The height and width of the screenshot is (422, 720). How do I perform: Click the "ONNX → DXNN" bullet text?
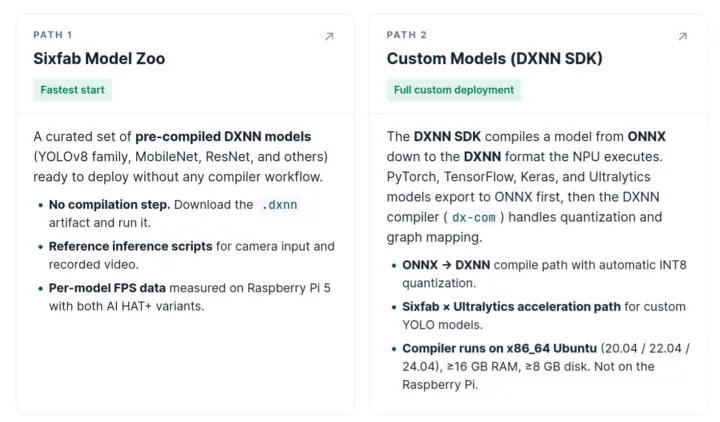pyautogui.click(x=446, y=265)
